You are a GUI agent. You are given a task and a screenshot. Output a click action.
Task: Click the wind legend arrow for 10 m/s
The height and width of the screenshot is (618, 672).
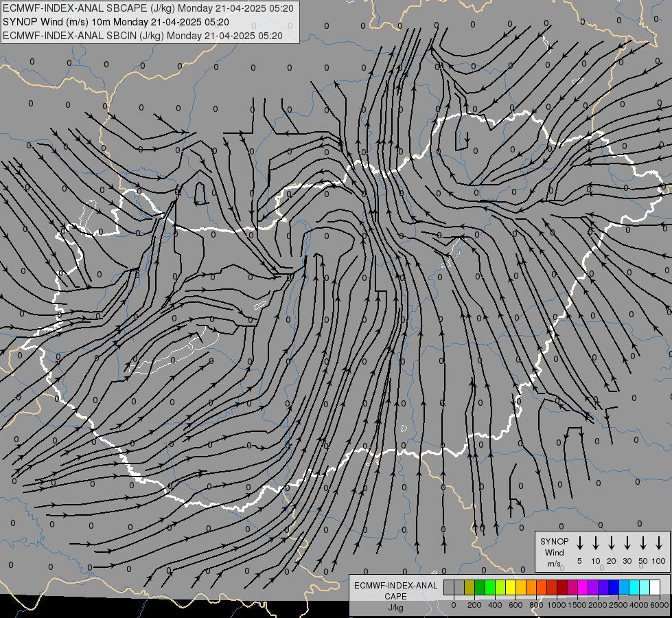(x=596, y=543)
